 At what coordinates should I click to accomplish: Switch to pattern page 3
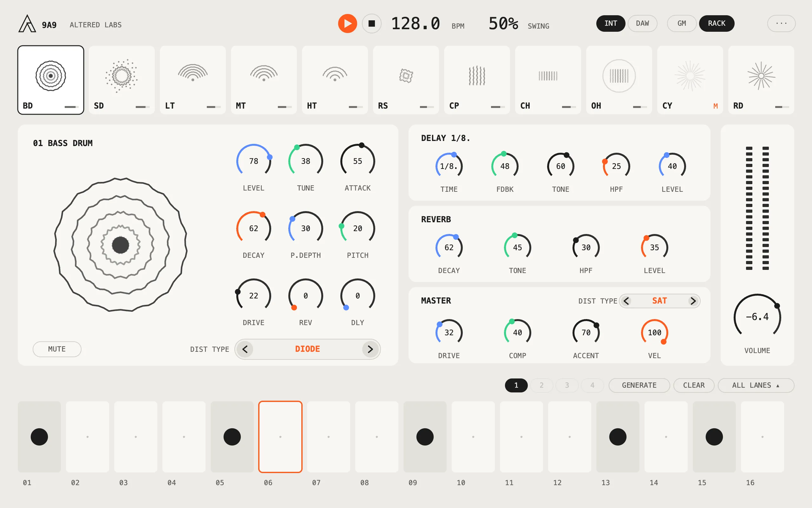(x=567, y=385)
